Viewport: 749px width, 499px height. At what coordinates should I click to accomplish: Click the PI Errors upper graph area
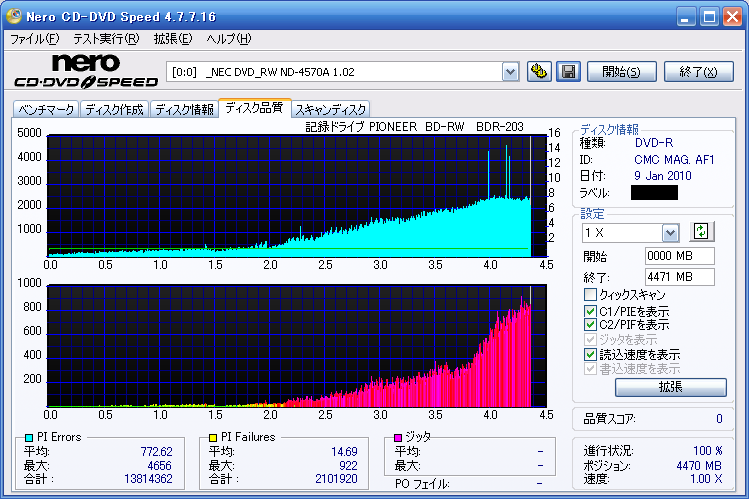297,196
